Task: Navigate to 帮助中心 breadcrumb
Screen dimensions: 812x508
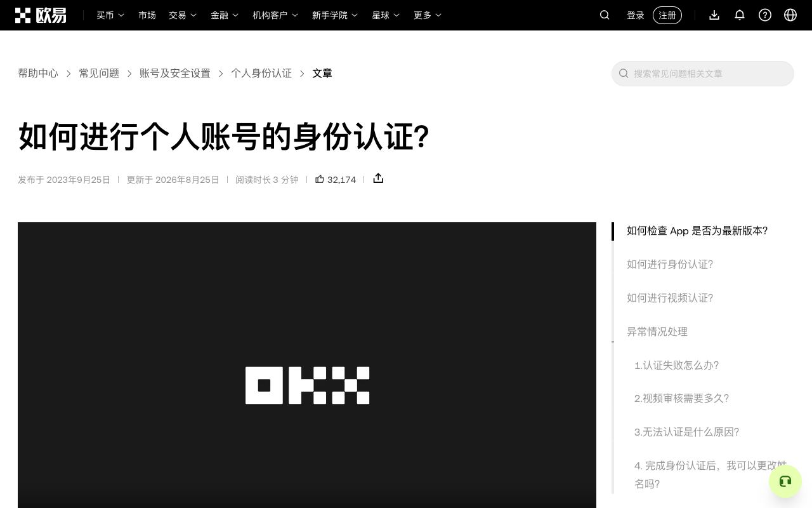Action: click(38, 74)
